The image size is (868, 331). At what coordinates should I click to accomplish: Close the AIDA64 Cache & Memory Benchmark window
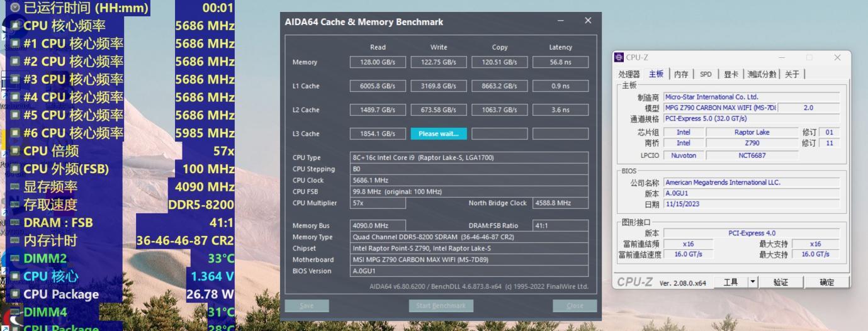pyautogui.click(x=588, y=21)
